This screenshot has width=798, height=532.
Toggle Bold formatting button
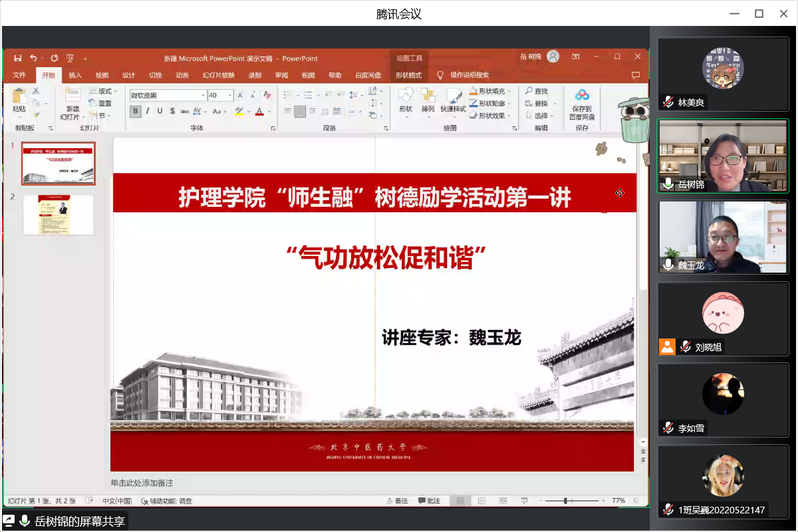(136, 111)
